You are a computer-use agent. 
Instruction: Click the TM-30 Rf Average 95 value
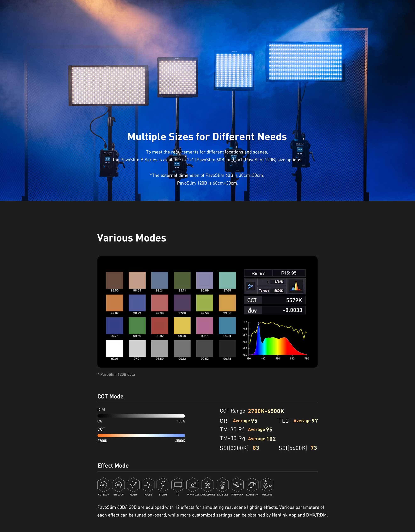[x=260, y=429]
